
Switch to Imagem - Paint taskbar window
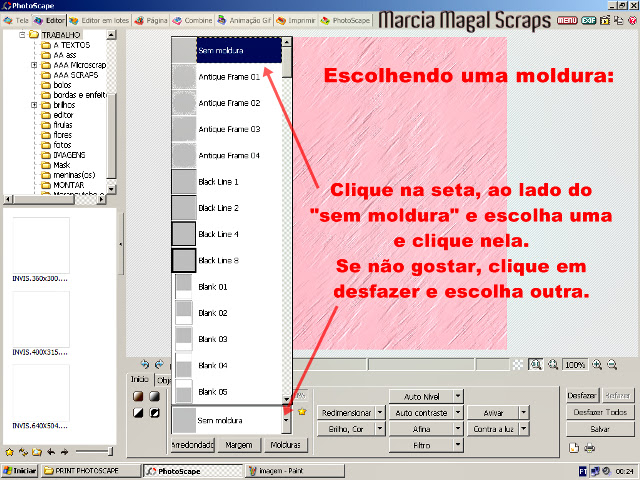click(x=294, y=471)
